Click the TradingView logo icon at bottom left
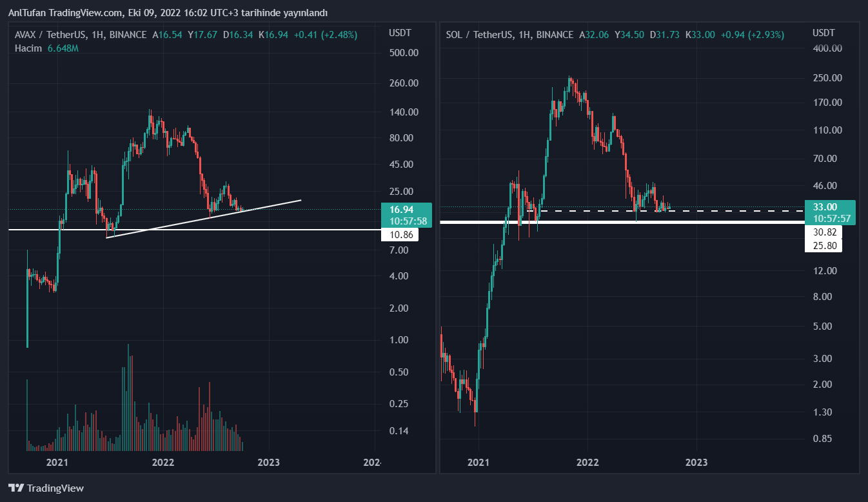This screenshot has width=868, height=502. point(16,488)
